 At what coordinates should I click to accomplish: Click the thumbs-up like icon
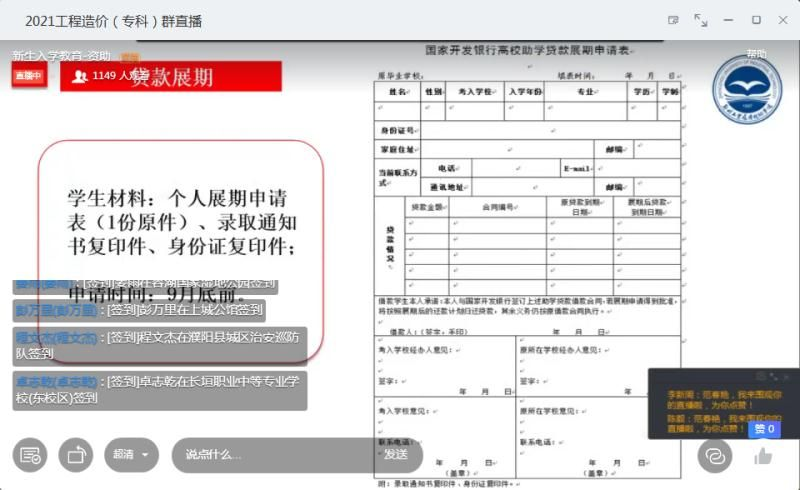pos(763,455)
